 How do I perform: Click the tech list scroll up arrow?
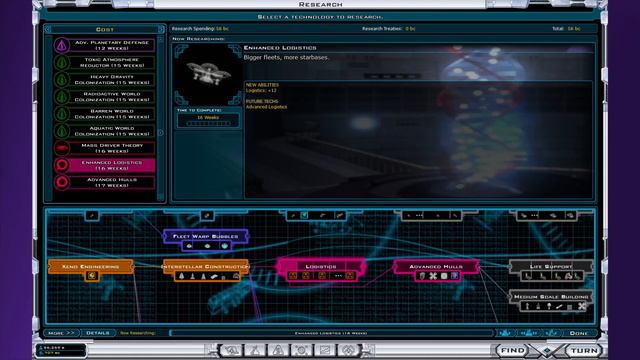coord(160,40)
